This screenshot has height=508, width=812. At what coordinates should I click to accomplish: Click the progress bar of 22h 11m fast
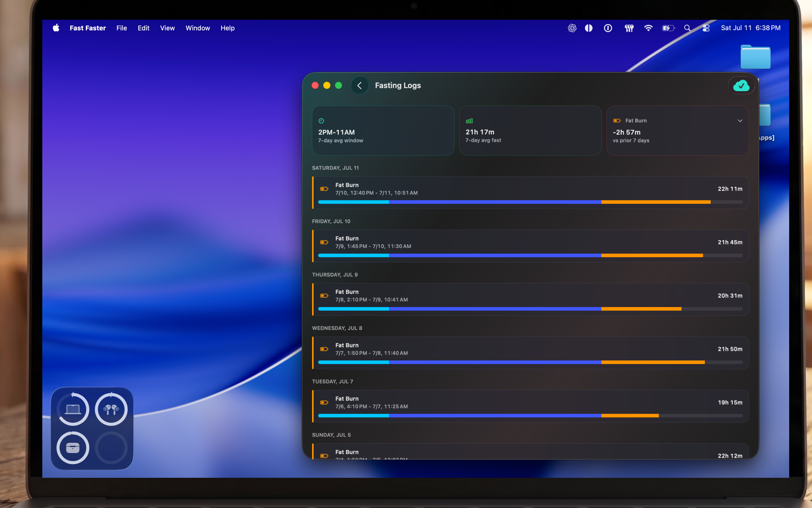pos(530,202)
